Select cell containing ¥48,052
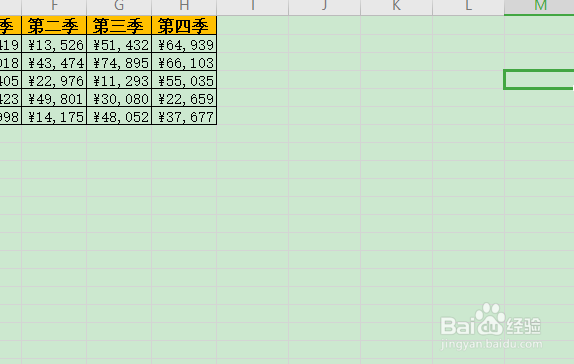The image size is (574, 364). (119, 116)
